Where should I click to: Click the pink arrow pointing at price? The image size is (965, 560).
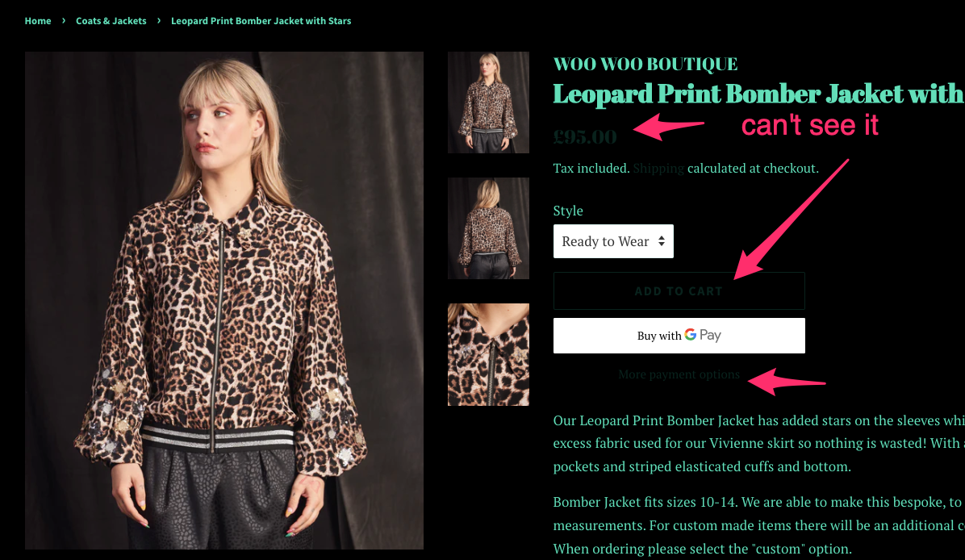pyautogui.click(x=668, y=127)
